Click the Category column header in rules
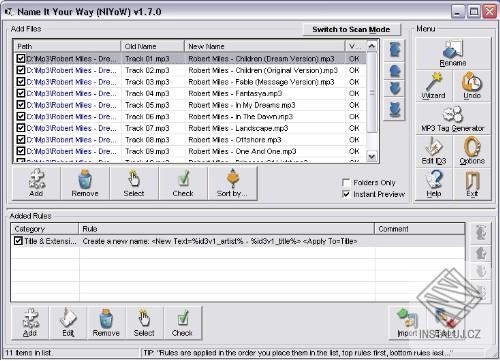 click(45, 229)
